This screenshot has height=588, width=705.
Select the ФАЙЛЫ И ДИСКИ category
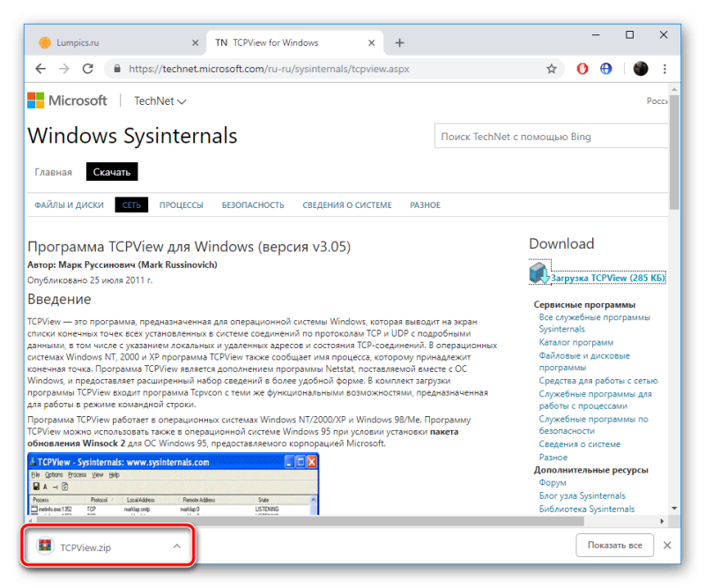[x=70, y=205]
